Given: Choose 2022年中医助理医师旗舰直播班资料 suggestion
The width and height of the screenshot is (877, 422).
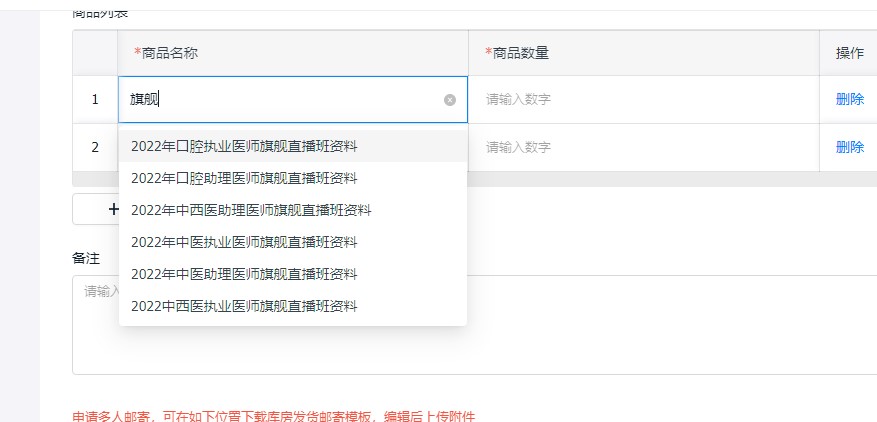Looking at the screenshot, I should pyautogui.click(x=244, y=274).
